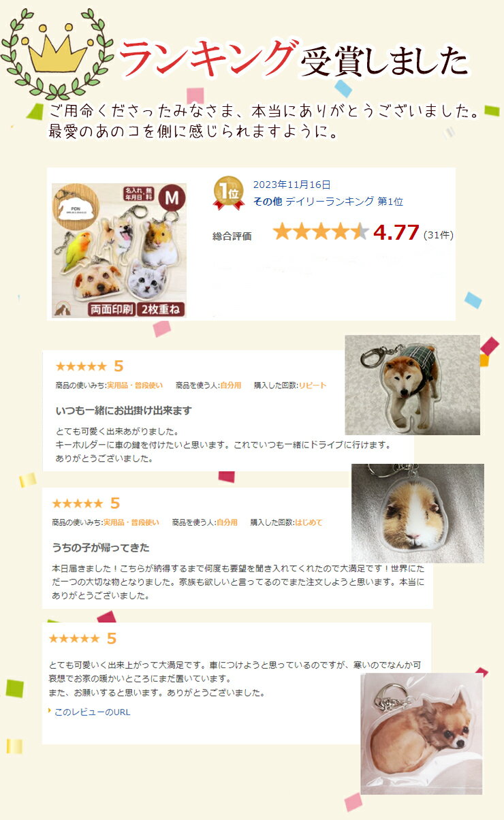The height and width of the screenshot is (820, 504).
Task: Click the (31件) review count
Action: pyautogui.click(x=438, y=235)
